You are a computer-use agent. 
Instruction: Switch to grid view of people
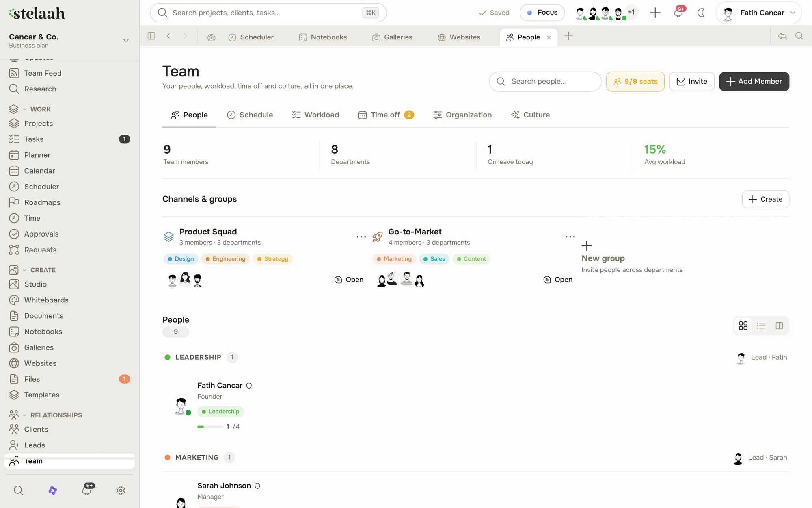tap(743, 326)
